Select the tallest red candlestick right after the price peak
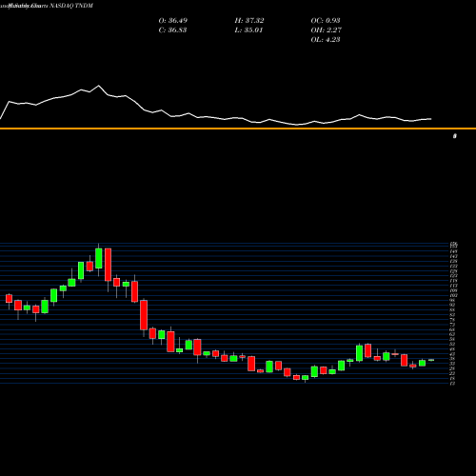This screenshot has width=476, height=476. click(109, 265)
